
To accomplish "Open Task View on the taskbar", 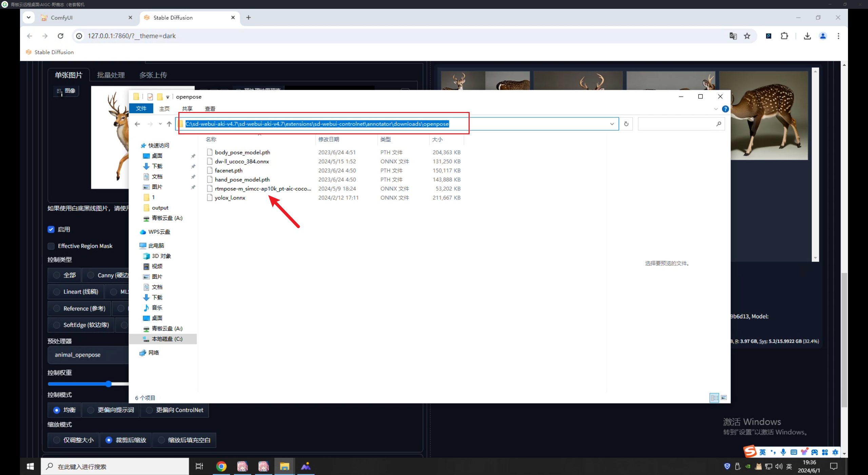I will pyautogui.click(x=199, y=467).
